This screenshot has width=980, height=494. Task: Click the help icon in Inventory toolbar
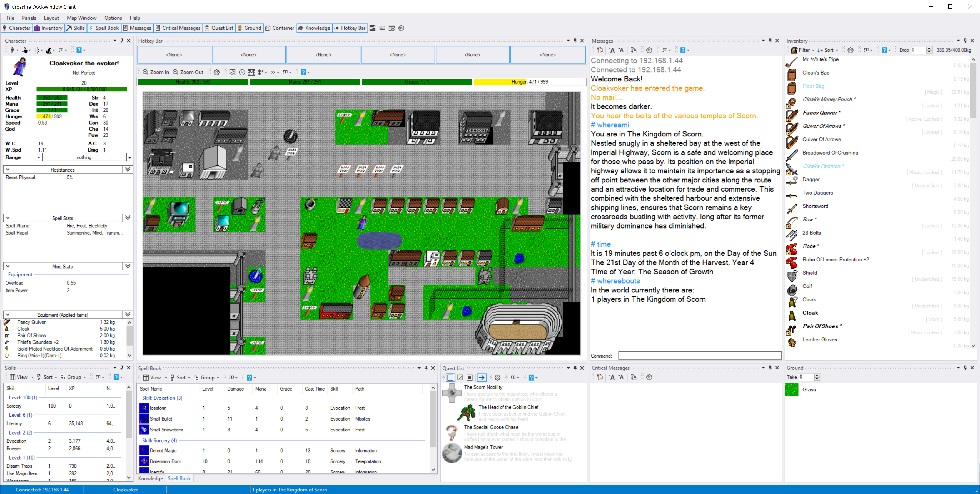click(x=884, y=50)
